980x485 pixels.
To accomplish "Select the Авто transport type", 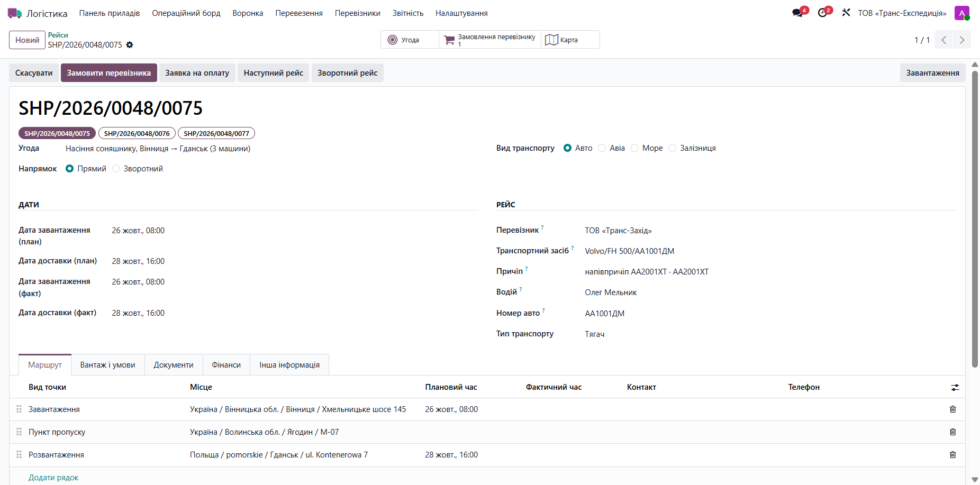I will [567, 148].
